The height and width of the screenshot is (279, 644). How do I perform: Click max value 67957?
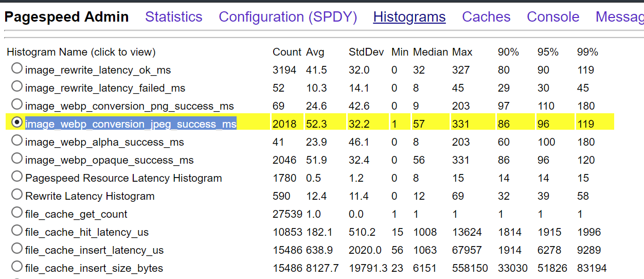[467, 250]
